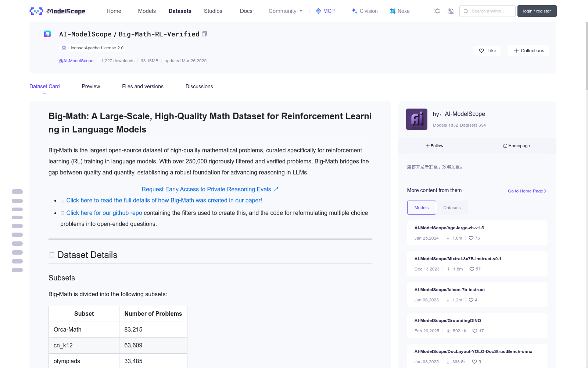The width and height of the screenshot is (588, 368).
Task: Like this dataset
Action: (x=487, y=51)
